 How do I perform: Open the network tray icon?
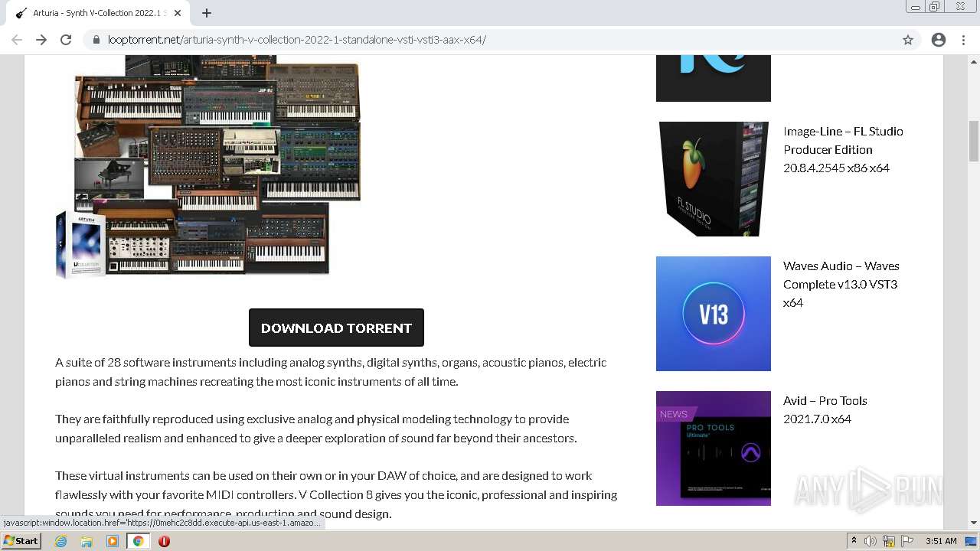(889, 541)
